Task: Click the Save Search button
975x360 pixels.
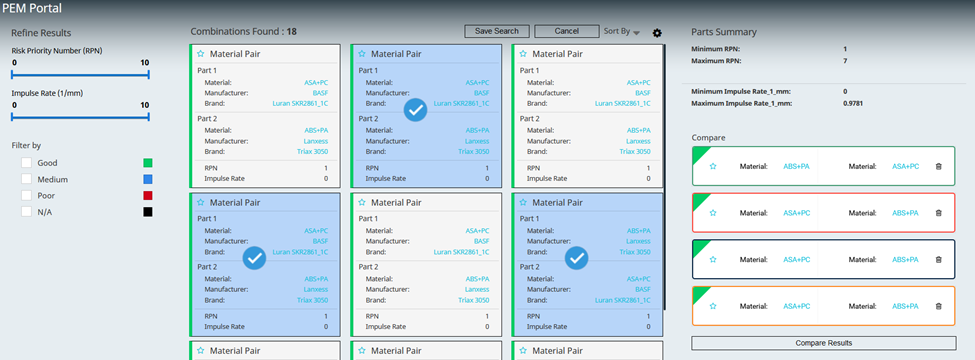Action: pos(497,31)
